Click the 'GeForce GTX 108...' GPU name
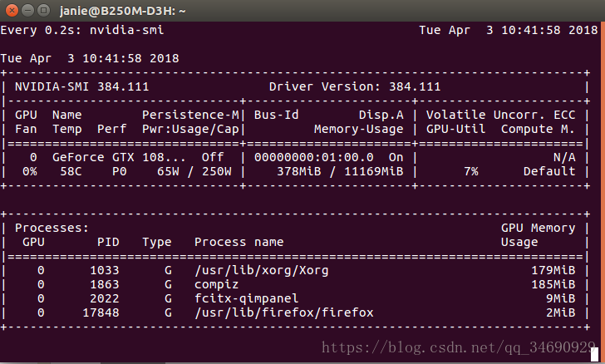605x364 pixels. 119,157
